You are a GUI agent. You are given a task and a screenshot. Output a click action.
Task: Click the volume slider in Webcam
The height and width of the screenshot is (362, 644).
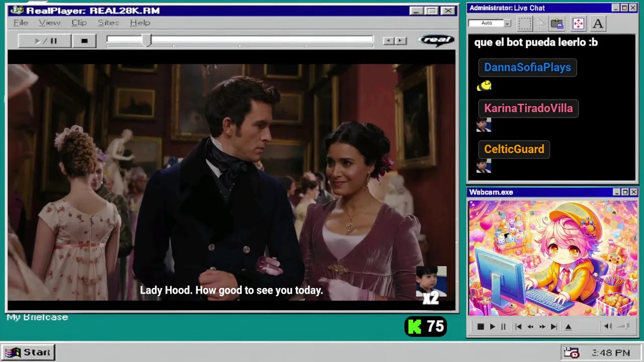pyautogui.click(x=624, y=326)
